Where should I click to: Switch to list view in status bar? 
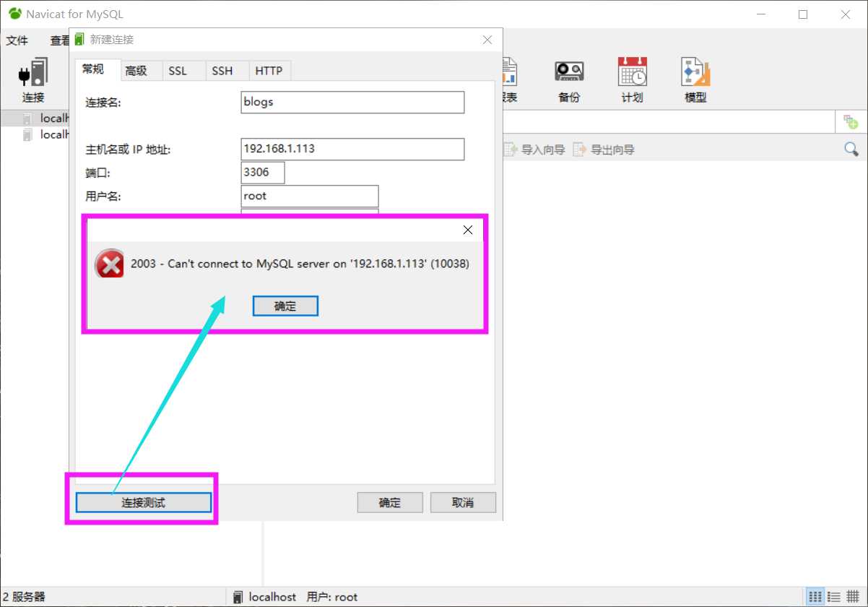pos(815,597)
